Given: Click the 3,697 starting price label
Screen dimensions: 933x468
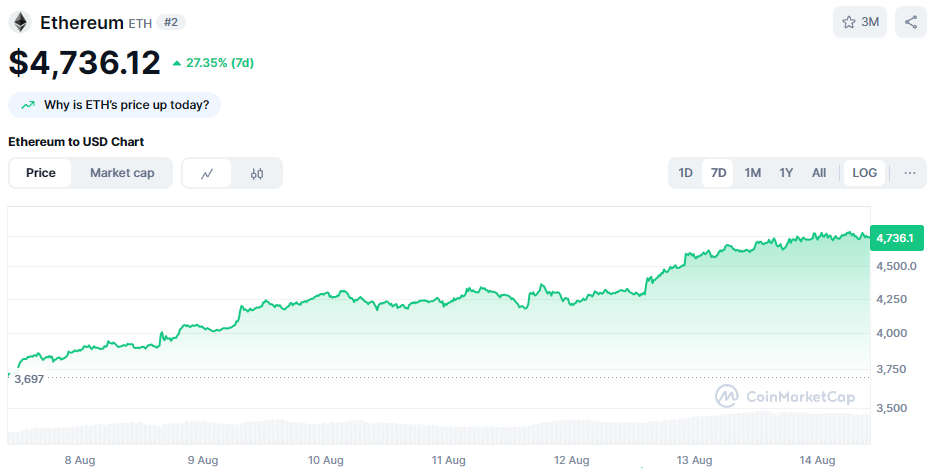Looking at the screenshot, I should 29,379.
